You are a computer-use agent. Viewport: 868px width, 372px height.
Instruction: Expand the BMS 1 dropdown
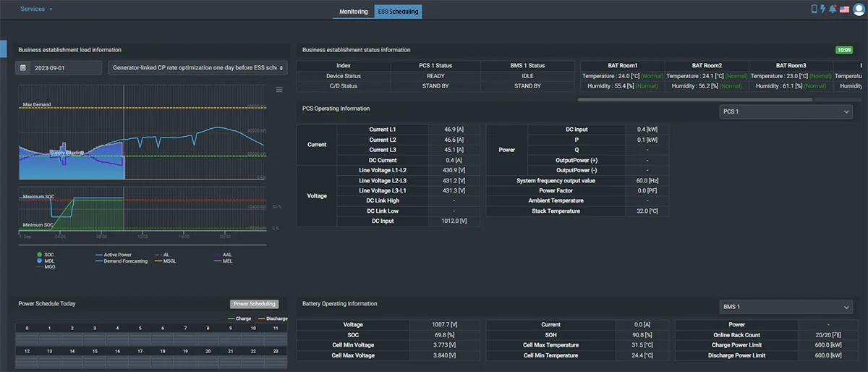[x=786, y=307]
